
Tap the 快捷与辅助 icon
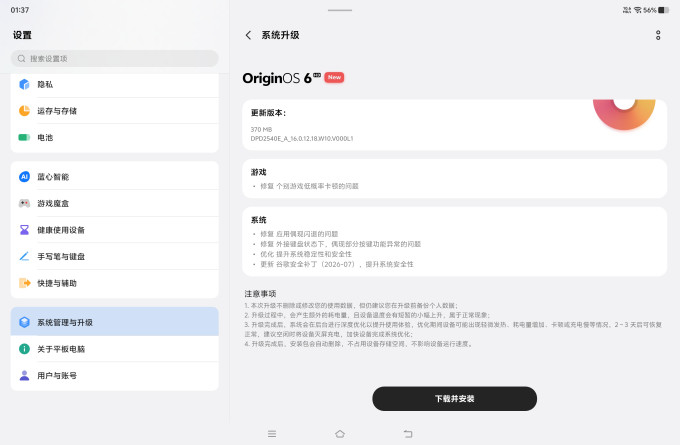(24, 283)
